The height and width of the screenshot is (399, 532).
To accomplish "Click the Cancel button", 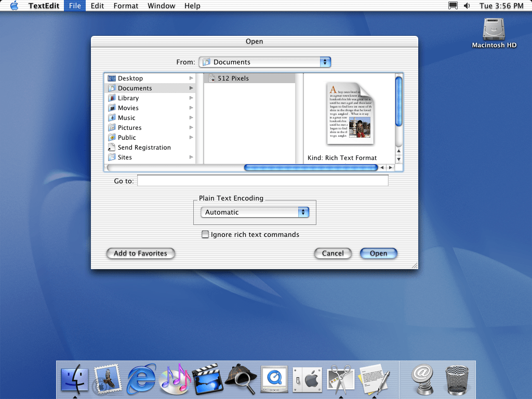I will tap(332, 254).
